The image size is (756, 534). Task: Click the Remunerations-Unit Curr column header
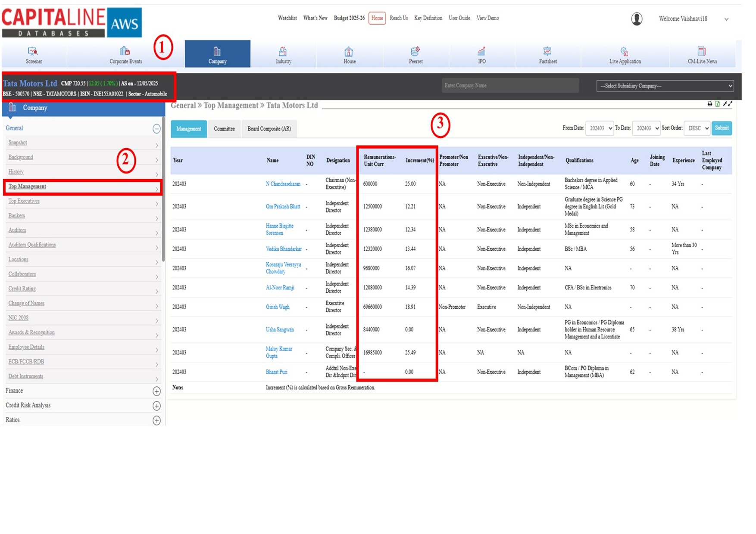point(380,161)
